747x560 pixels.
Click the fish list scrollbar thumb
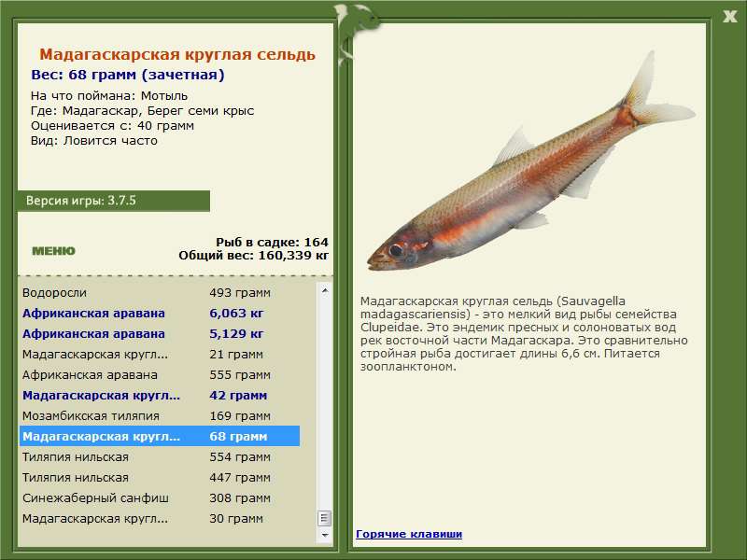click(x=325, y=518)
